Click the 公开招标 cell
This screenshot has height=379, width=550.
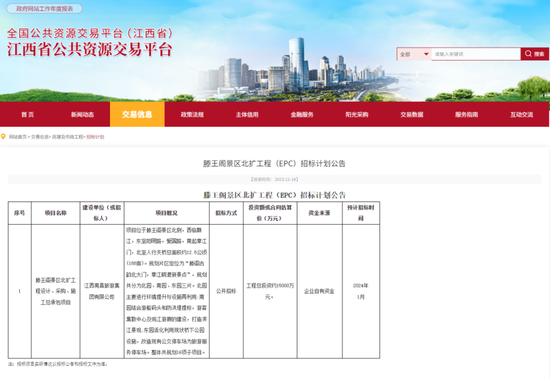(x=226, y=291)
